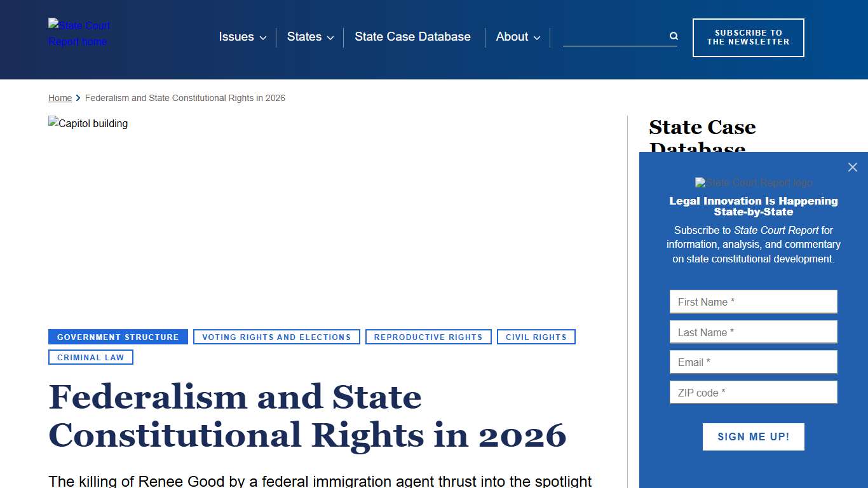Click SUBSCRIBE TO THE NEWSLETTER
The image size is (868, 488).
click(x=748, y=37)
